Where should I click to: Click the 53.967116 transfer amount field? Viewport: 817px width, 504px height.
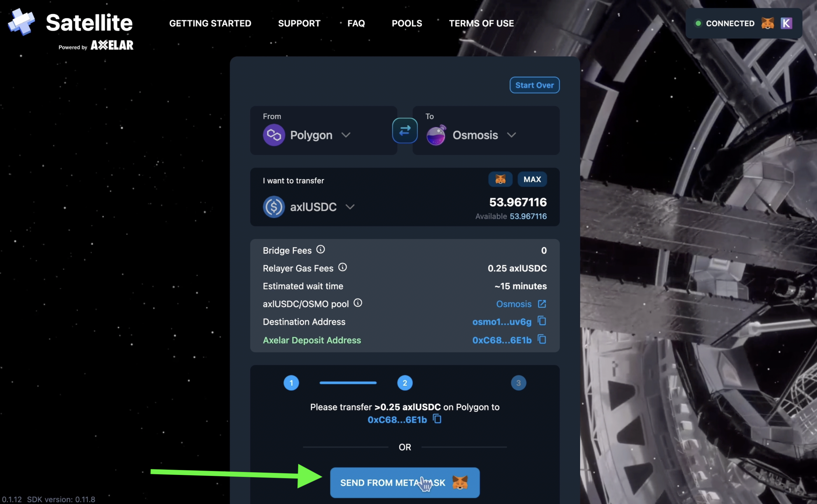tap(518, 202)
